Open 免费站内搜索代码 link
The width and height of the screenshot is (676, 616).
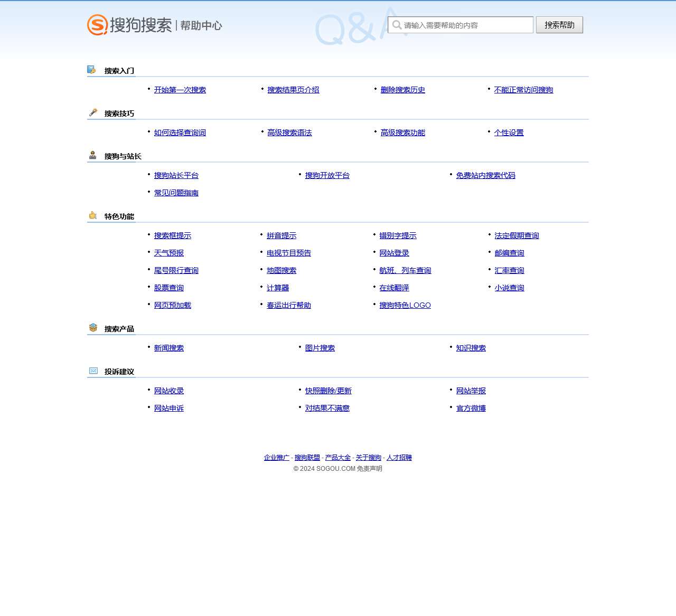pyautogui.click(x=486, y=175)
